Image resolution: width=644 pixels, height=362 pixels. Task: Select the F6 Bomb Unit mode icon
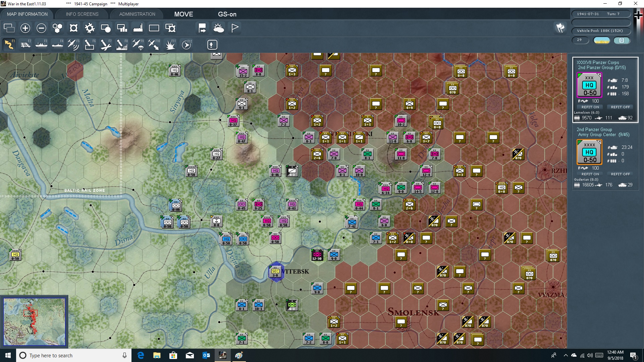[90, 45]
